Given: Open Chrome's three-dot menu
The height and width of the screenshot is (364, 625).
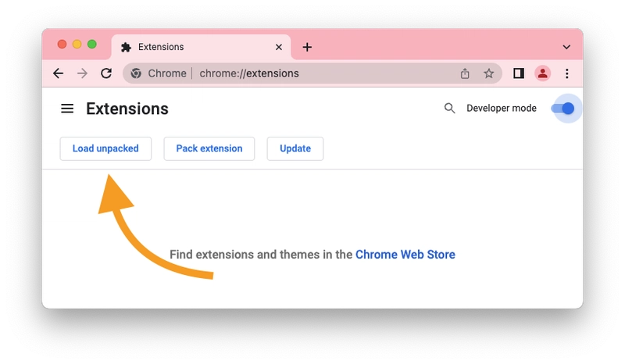Looking at the screenshot, I should (x=567, y=73).
